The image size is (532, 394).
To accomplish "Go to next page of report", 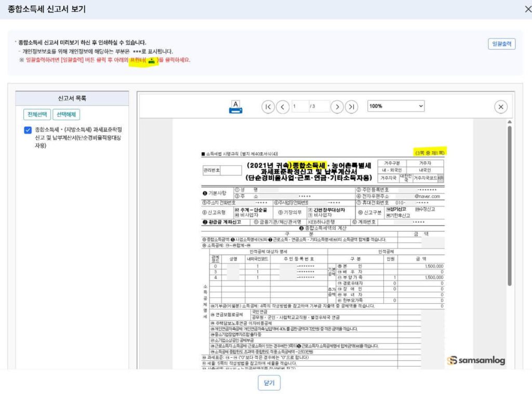I will point(337,107).
